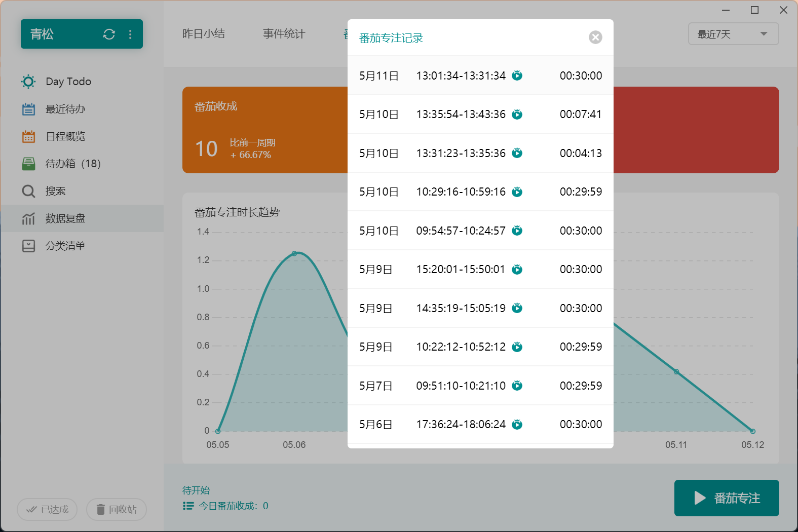The height and width of the screenshot is (532, 798).
Task: Click the sun icon beside Day Todo
Action: (28, 82)
